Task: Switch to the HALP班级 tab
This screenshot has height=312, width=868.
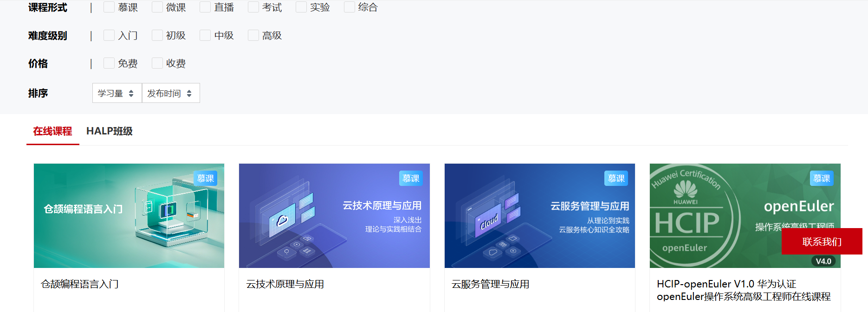Action: tap(110, 131)
